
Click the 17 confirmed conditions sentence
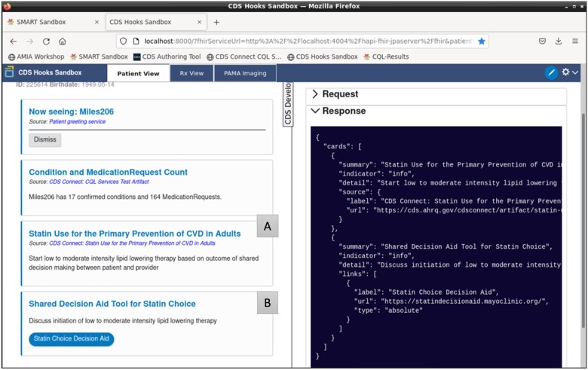pos(125,197)
